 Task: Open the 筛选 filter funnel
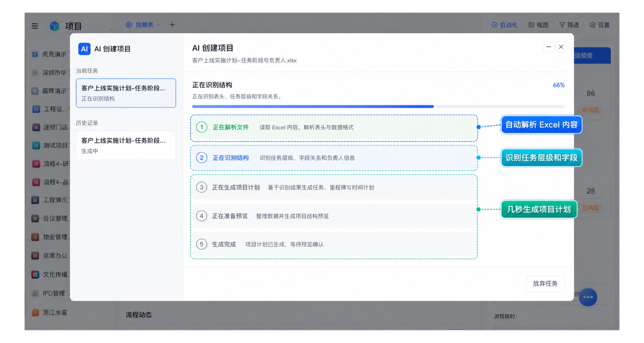click(x=569, y=25)
